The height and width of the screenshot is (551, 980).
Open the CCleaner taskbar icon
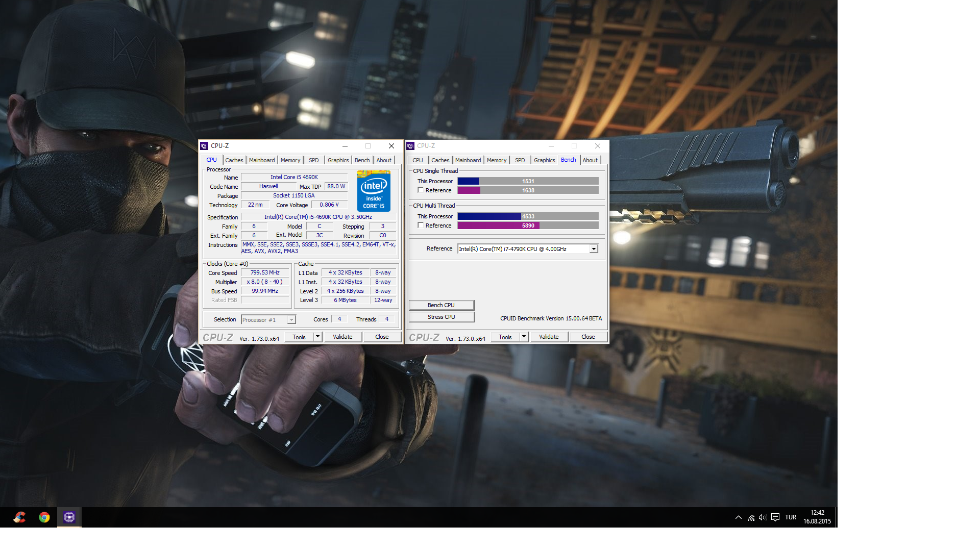click(19, 517)
